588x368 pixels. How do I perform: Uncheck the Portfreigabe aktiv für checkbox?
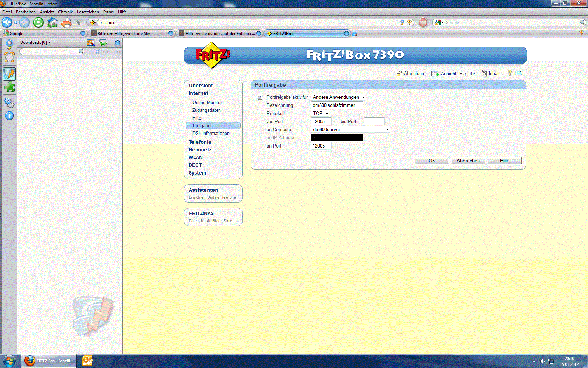click(x=260, y=97)
